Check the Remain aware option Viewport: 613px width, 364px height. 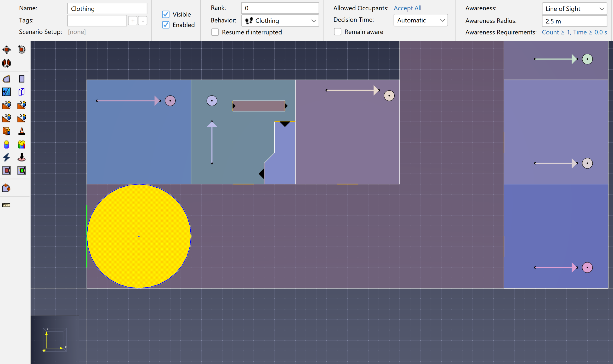point(338,32)
